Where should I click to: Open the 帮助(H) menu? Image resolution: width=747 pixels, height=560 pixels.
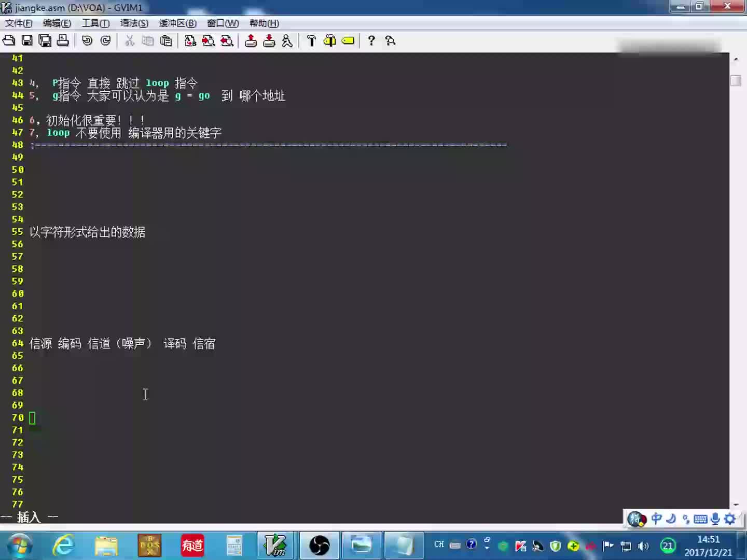(x=264, y=23)
